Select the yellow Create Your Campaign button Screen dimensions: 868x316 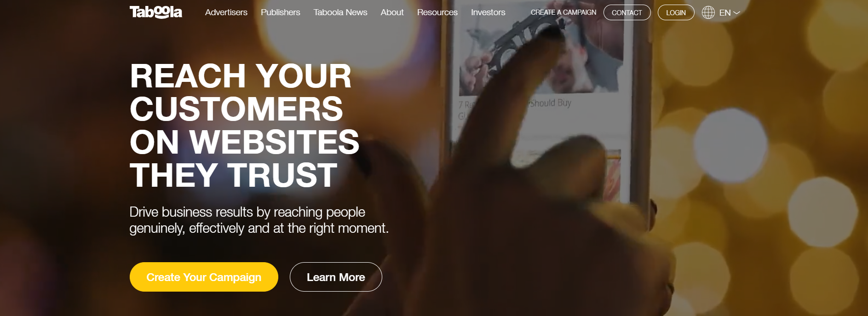click(204, 277)
